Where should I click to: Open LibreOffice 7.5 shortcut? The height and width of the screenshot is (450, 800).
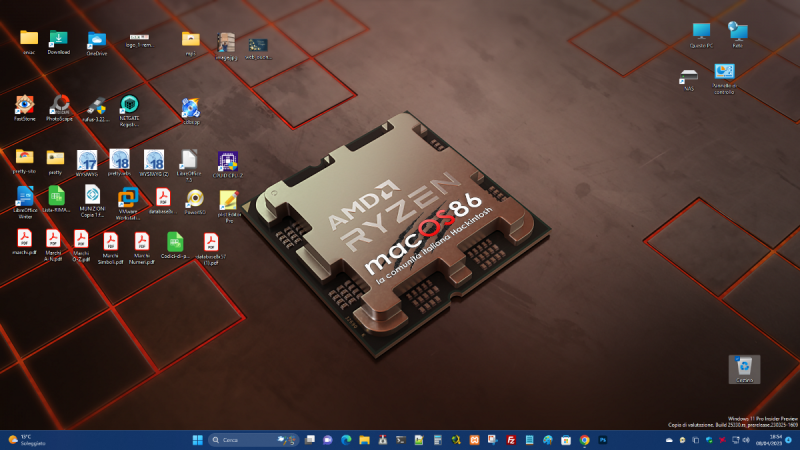(x=189, y=165)
